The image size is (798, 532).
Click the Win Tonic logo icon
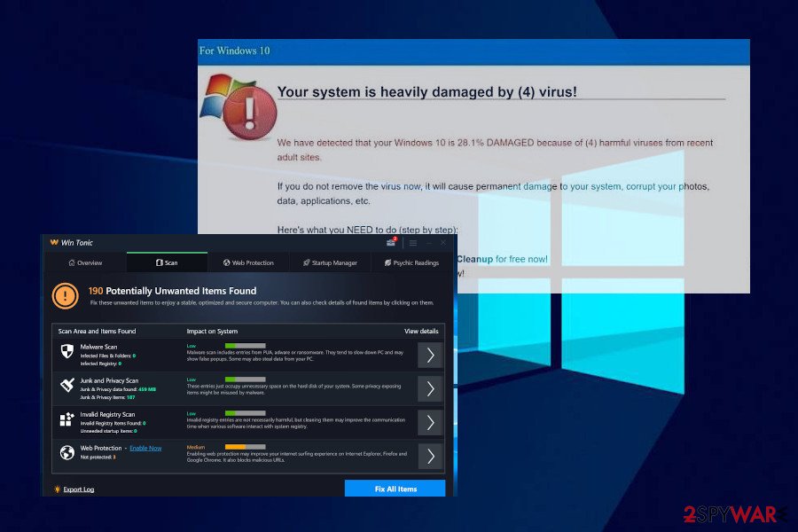54,242
